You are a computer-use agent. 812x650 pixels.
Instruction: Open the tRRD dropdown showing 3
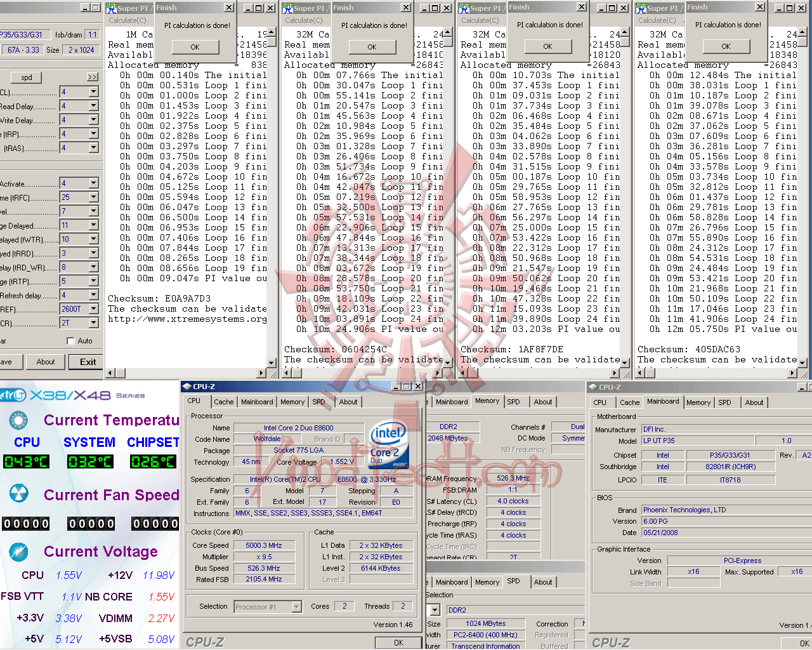pos(94,253)
